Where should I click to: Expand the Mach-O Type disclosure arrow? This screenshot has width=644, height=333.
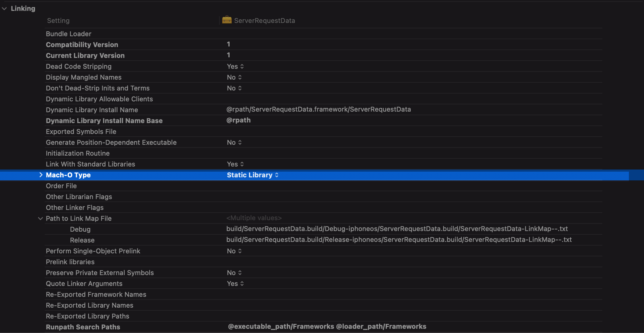(41, 175)
